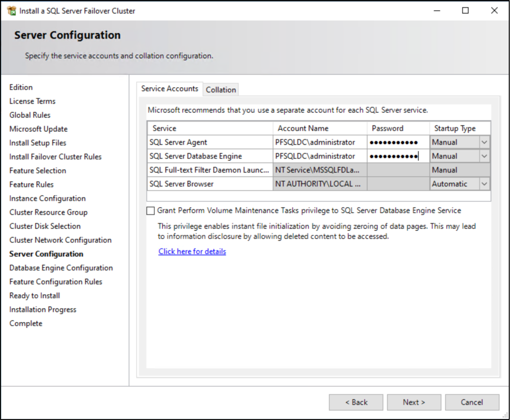Click the Database Engine account name field

click(x=320, y=156)
